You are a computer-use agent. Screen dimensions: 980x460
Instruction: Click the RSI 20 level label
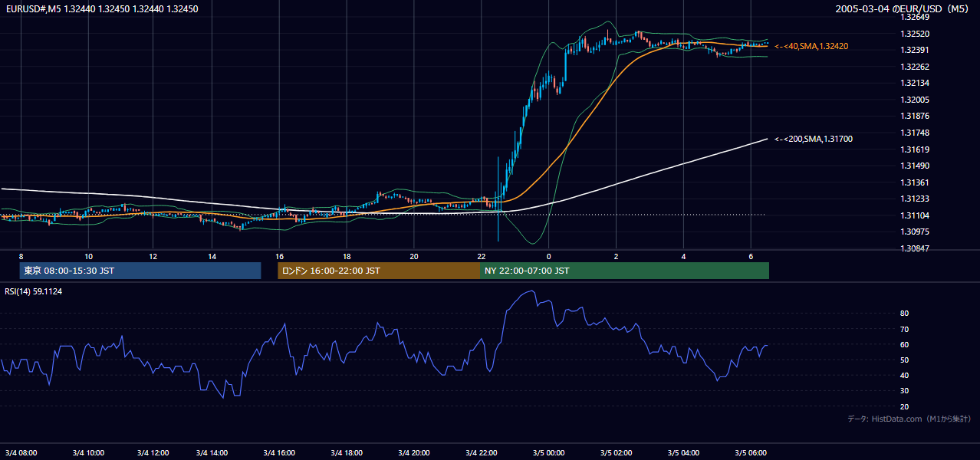pos(904,406)
